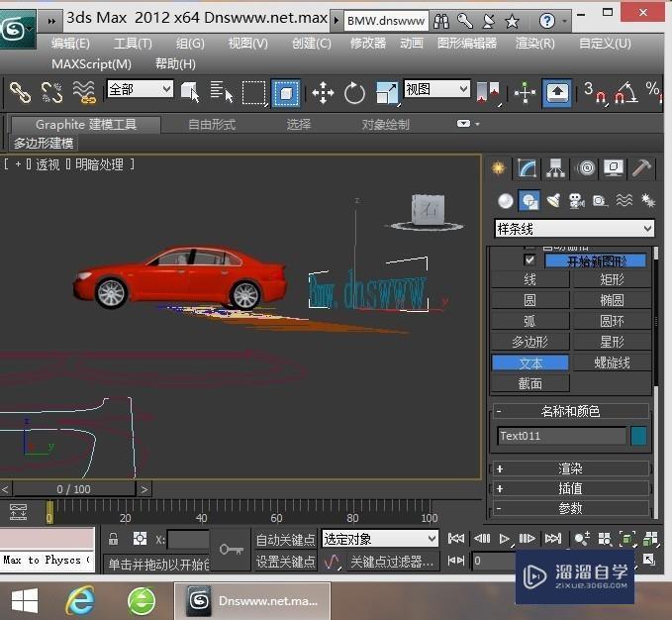Choose the Bind to Space Warp tool

pyautogui.click(x=83, y=92)
